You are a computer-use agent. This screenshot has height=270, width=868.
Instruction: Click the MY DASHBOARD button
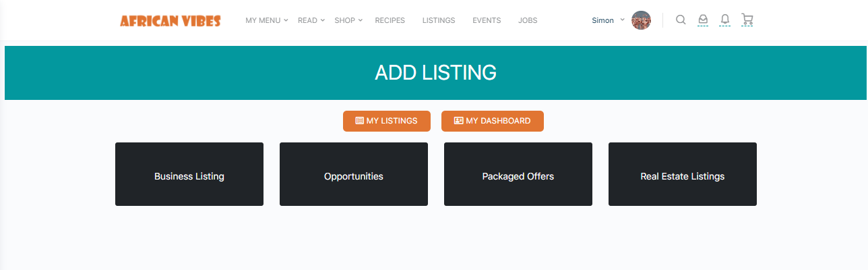click(x=493, y=121)
